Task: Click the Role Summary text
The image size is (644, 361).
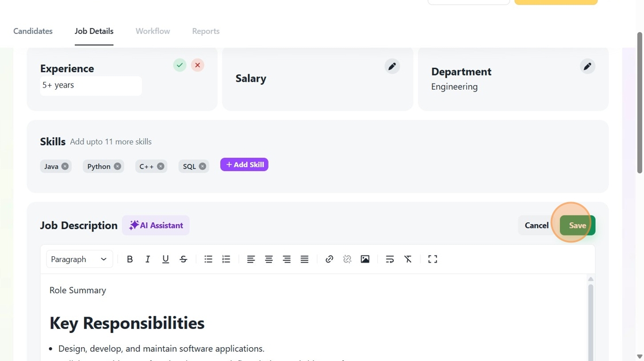Action: pos(78,290)
